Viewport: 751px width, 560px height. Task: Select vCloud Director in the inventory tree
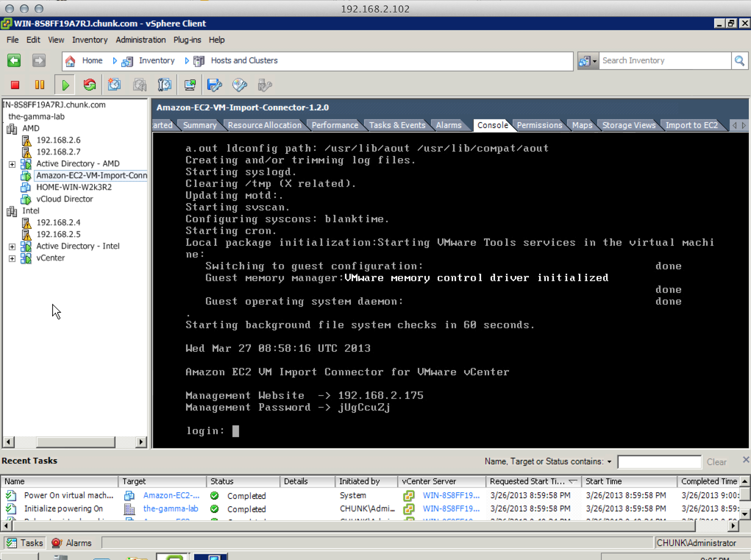click(64, 199)
